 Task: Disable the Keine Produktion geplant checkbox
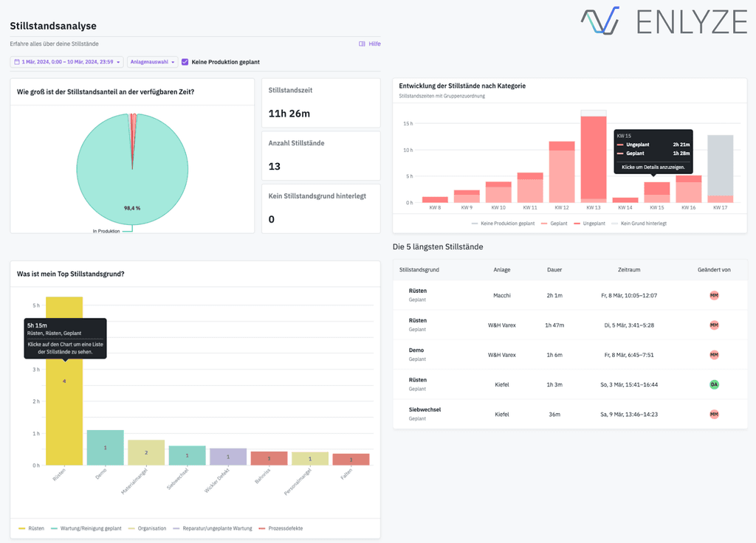tap(184, 62)
